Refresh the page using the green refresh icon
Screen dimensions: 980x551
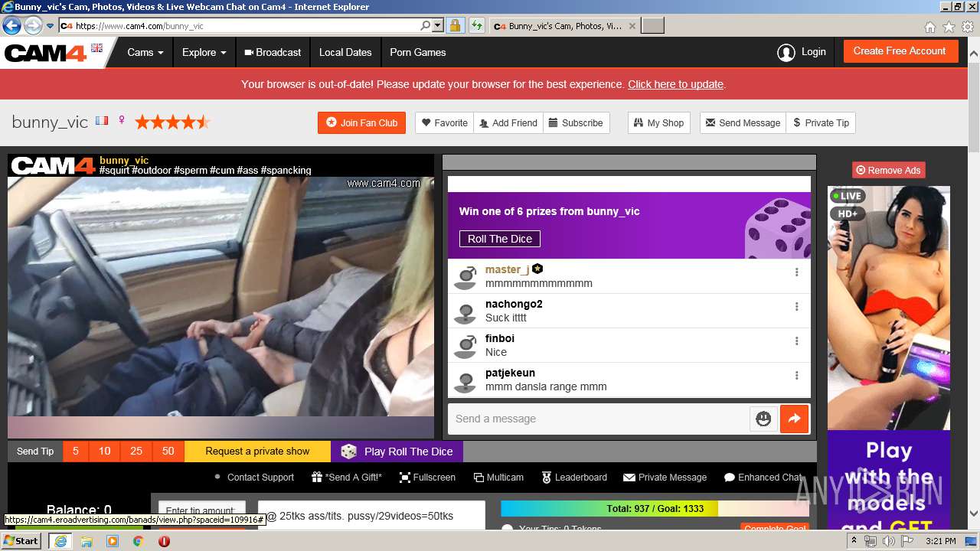coord(476,25)
